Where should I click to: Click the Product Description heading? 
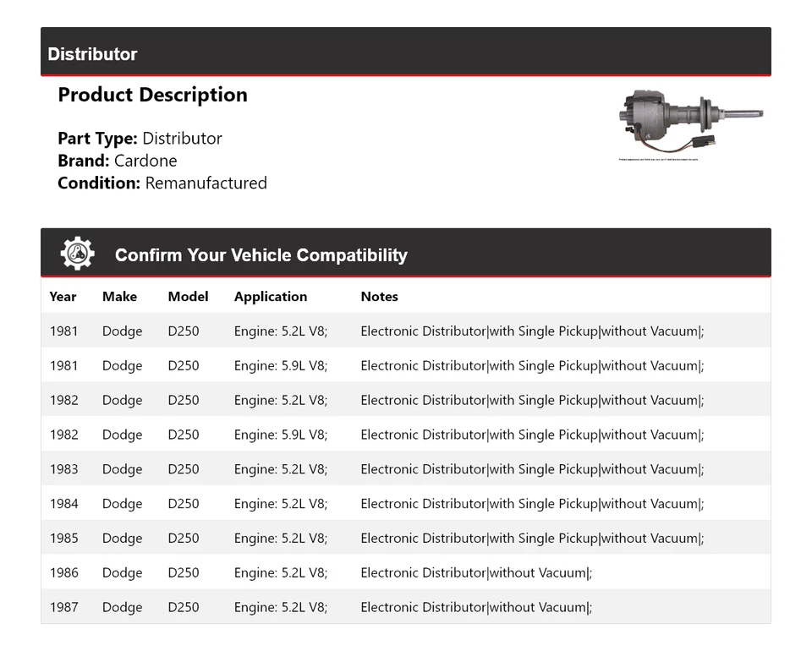[153, 96]
